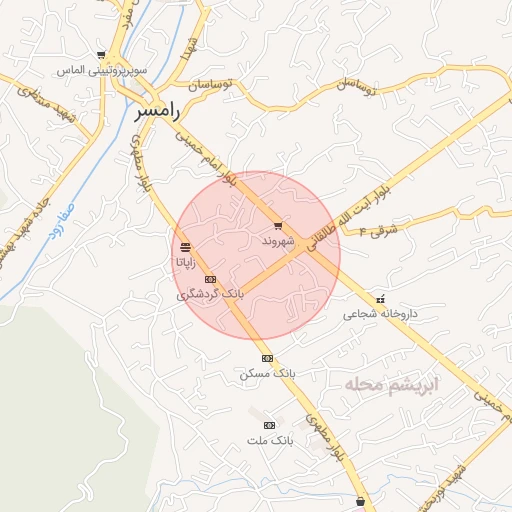The width and height of the screenshot is (512, 512).
Task: Click the سوپرپروتئینی الماس store label
Action: (x=102, y=71)
